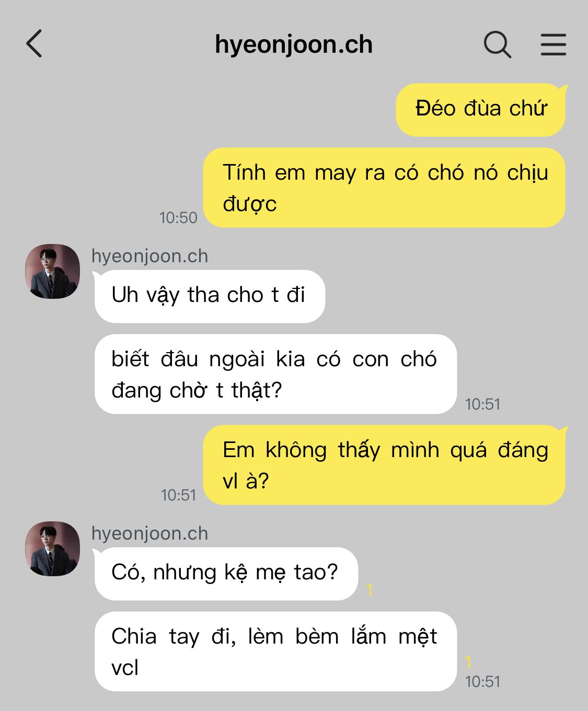Select the message "biết đâu ngoài kia có con chó"
The width and height of the screenshot is (588, 711).
click(x=275, y=374)
